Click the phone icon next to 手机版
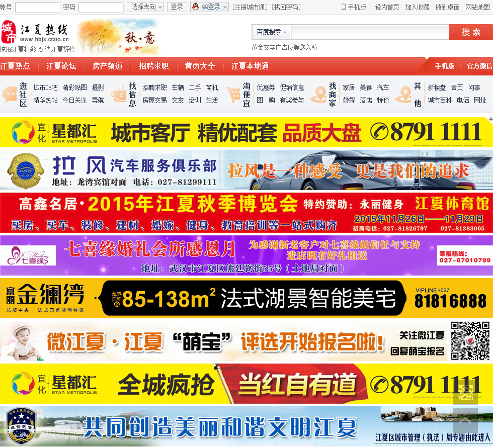The image size is (493, 448). click(x=343, y=7)
